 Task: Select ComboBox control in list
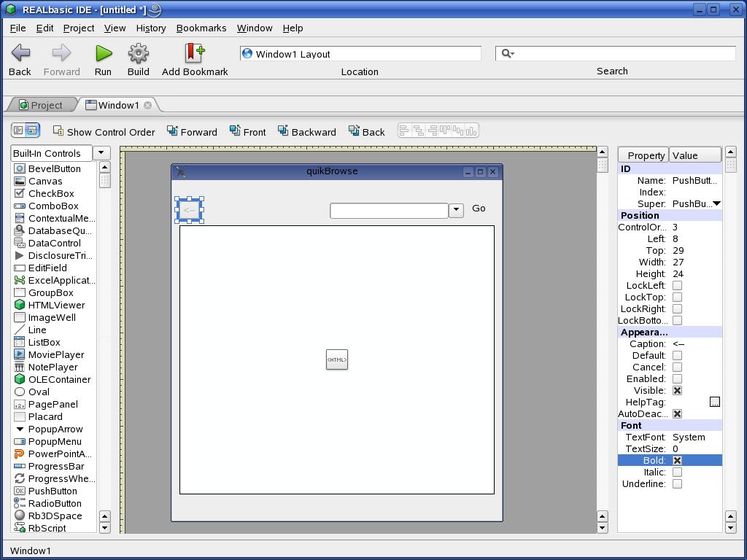(53, 206)
